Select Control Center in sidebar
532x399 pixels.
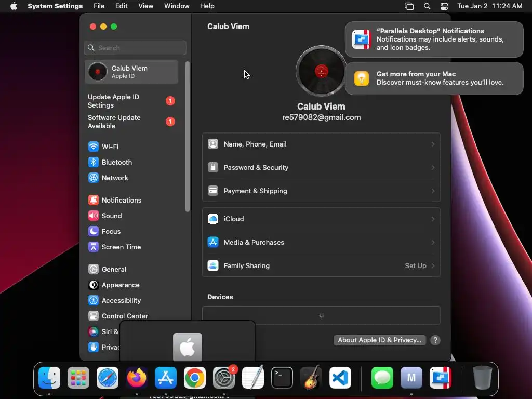click(x=118, y=316)
